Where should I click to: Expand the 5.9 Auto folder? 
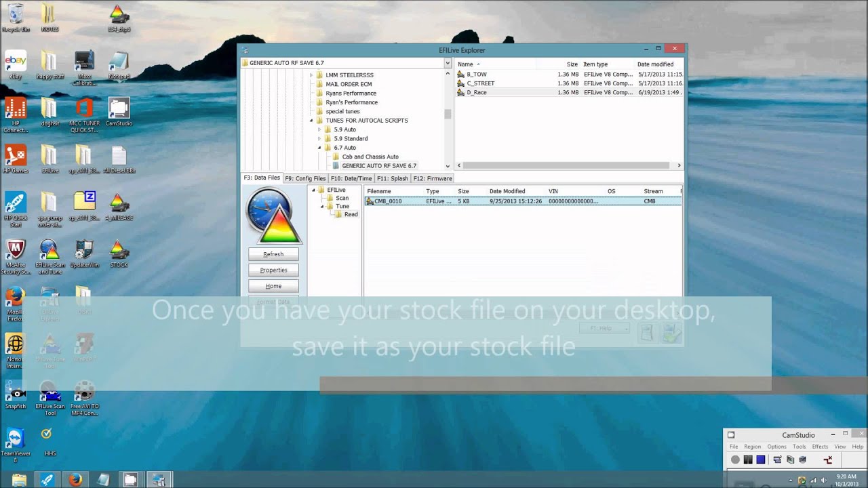click(319, 129)
